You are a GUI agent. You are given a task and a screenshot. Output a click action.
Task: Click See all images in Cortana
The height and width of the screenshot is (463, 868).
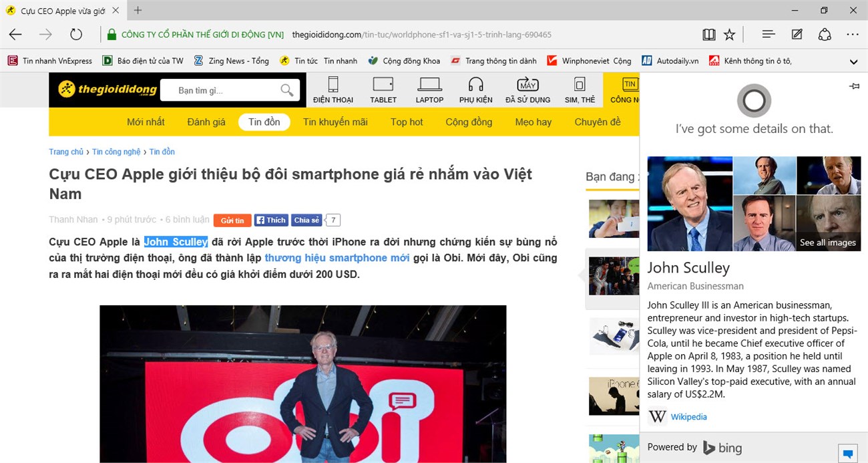(828, 243)
